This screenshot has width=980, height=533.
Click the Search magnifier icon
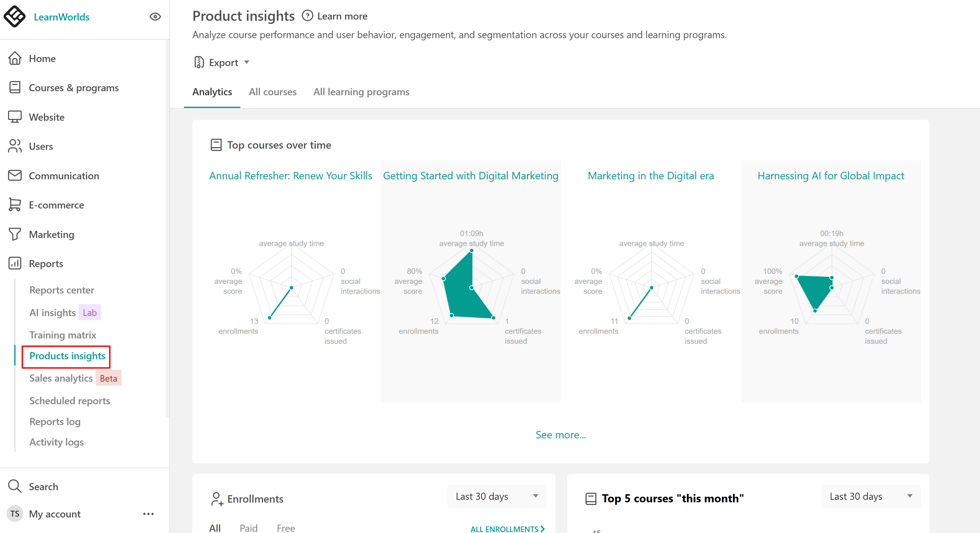click(15, 486)
